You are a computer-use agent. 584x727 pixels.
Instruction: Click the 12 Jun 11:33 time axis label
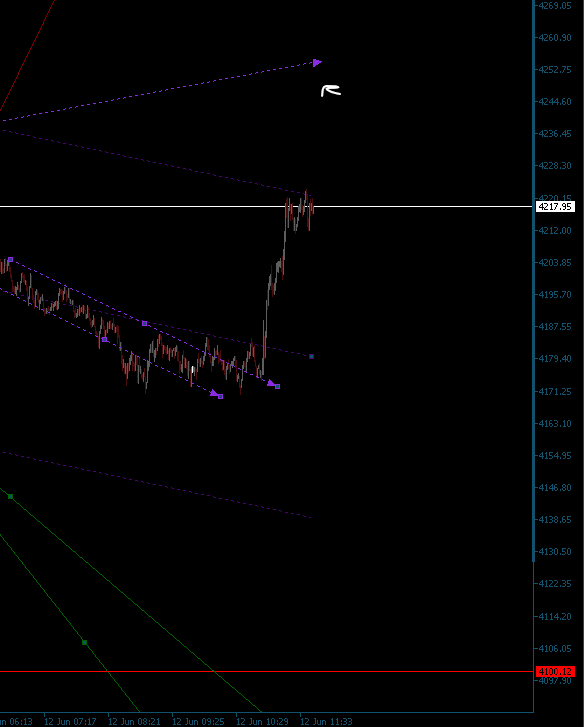[x=326, y=722]
